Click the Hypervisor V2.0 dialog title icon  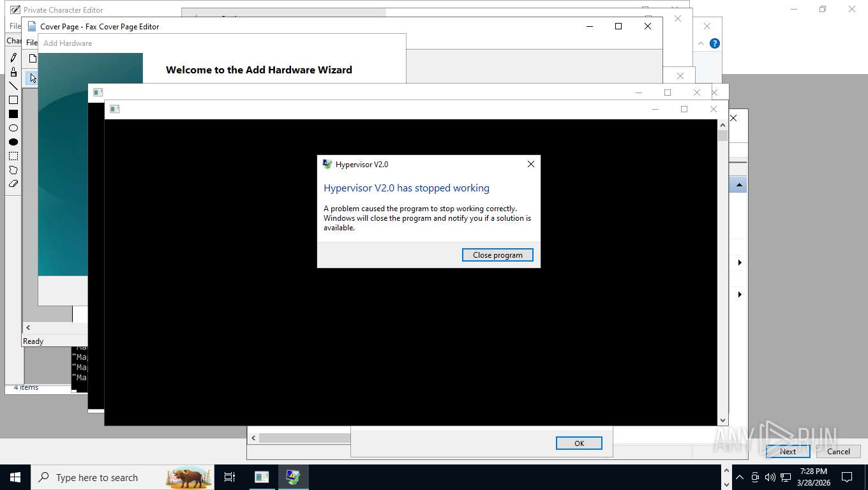click(327, 164)
